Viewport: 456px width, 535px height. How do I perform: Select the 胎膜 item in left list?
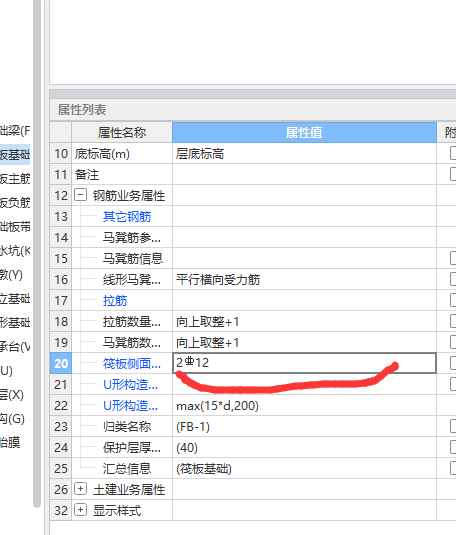click(10, 443)
